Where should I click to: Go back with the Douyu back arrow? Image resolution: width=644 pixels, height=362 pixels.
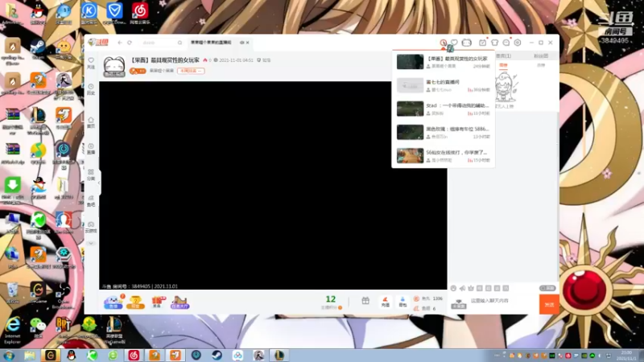pos(120,43)
